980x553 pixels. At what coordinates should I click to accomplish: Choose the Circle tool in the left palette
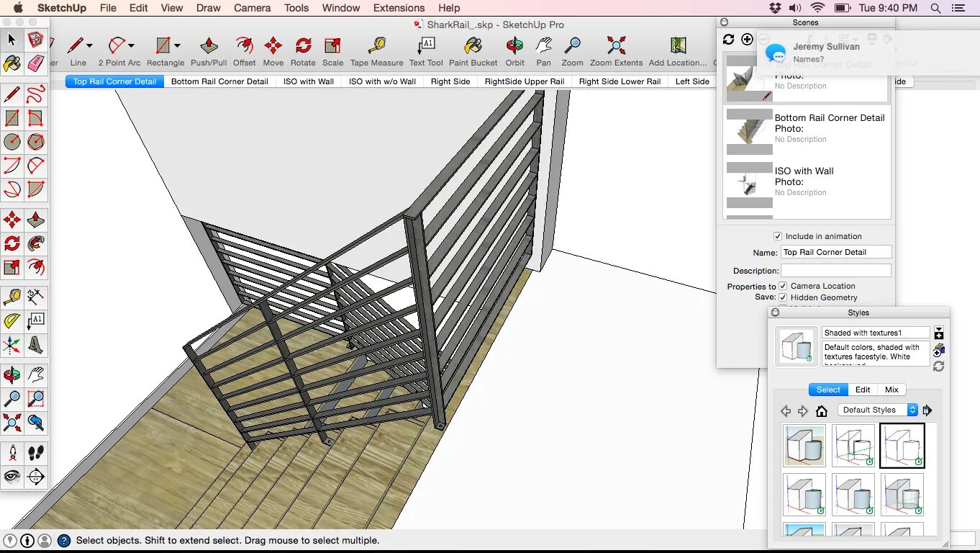coord(12,142)
